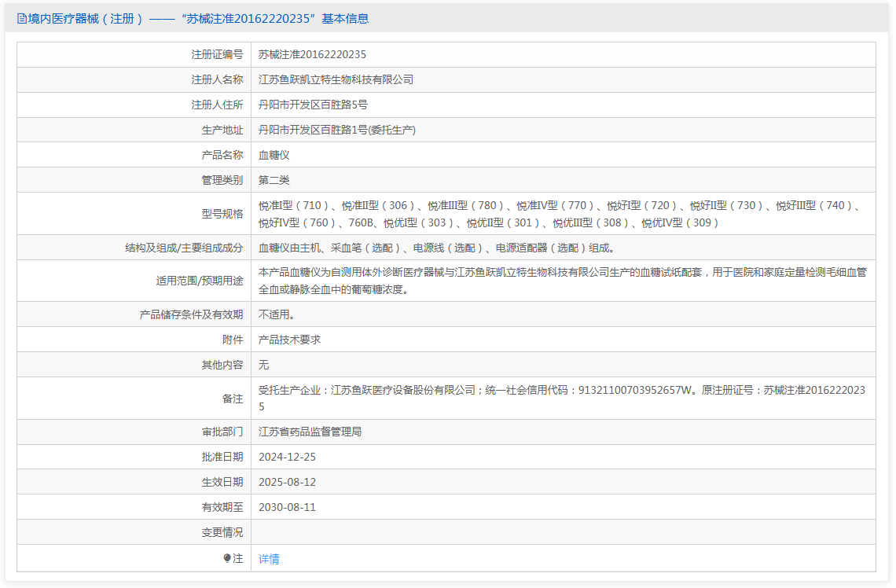Click the 审批部门 label cell
This screenshot has width=896, height=588.
[x=134, y=432]
